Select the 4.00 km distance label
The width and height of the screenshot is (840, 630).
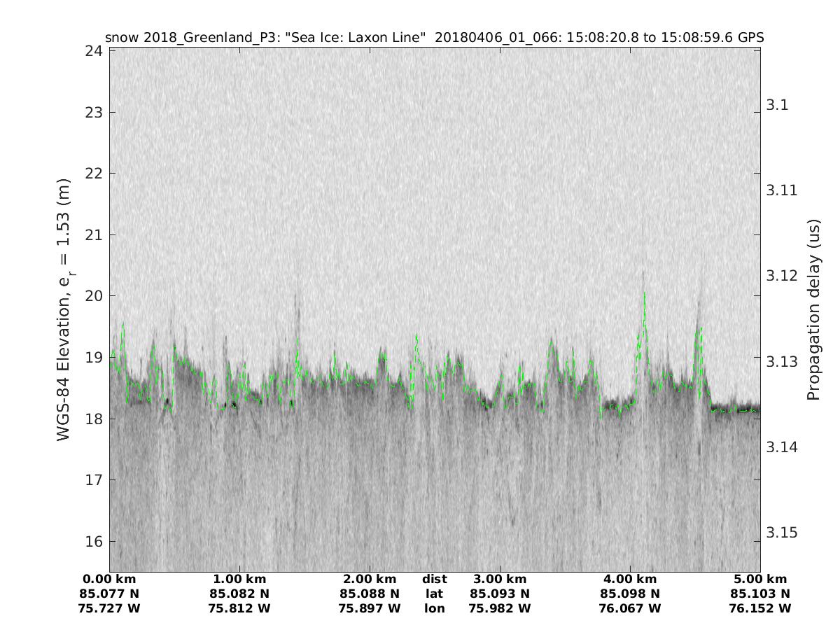tap(630, 580)
